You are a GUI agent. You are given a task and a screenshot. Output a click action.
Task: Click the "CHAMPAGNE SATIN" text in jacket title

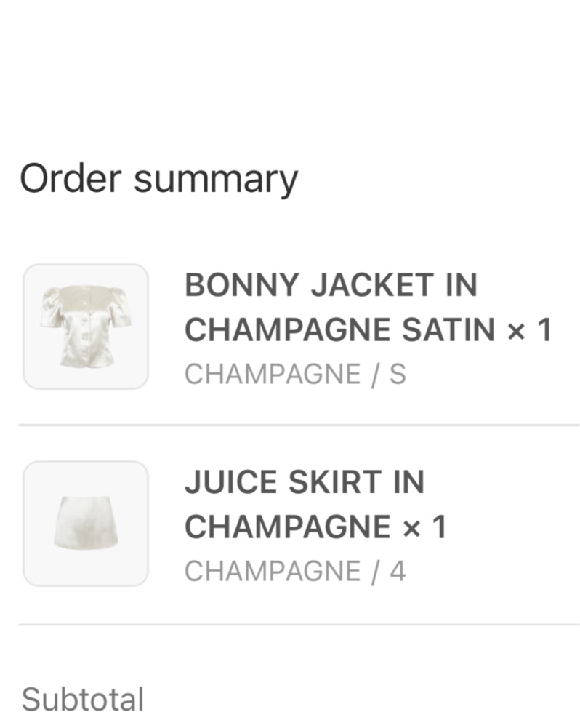tap(339, 330)
